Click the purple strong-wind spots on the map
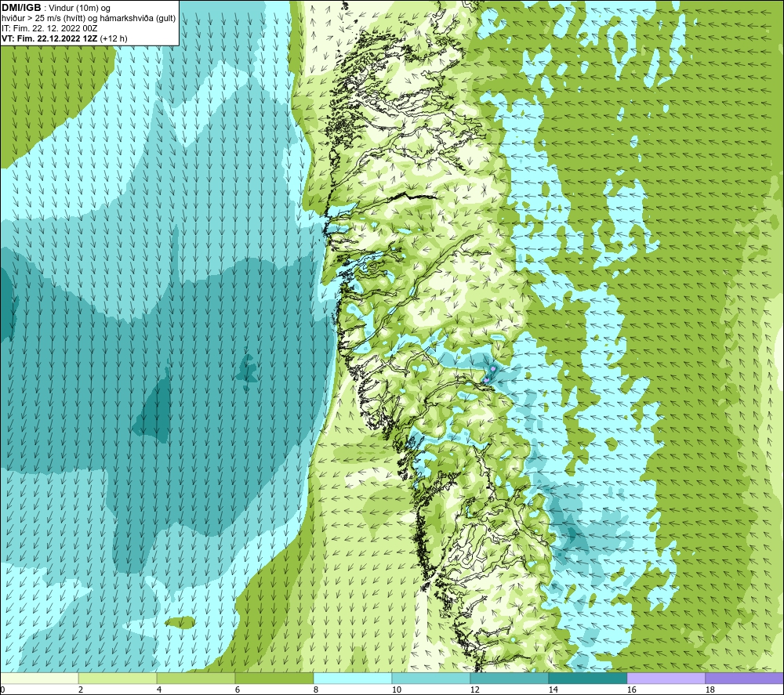The height and width of the screenshot is (695, 784). pos(489,375)
